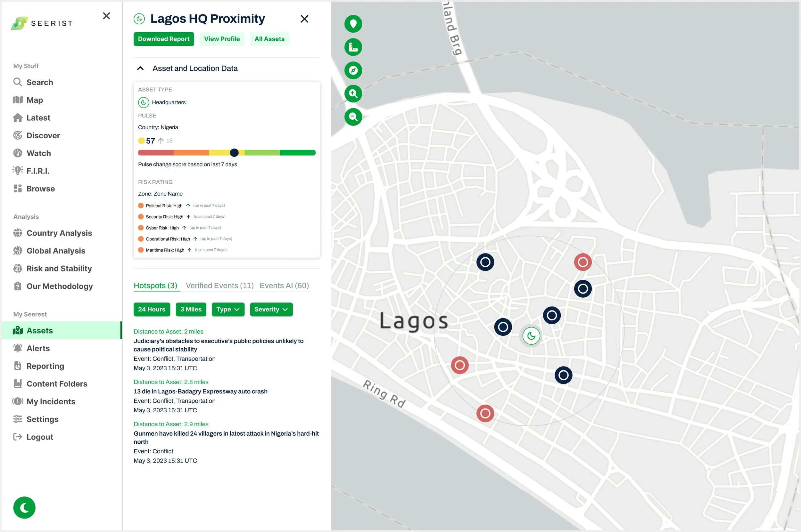Click the compass navigation icon
This screenshot has height=532, width=801.
coord(353,70)
